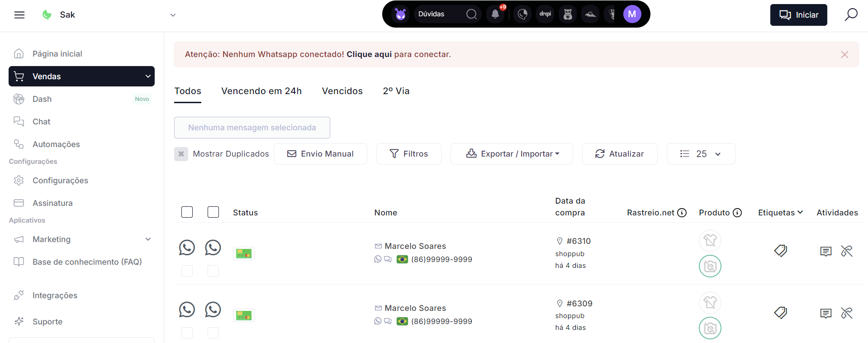Open the notes icon for order #6310
Screen dimensions: 868x343
coord(826,251)
